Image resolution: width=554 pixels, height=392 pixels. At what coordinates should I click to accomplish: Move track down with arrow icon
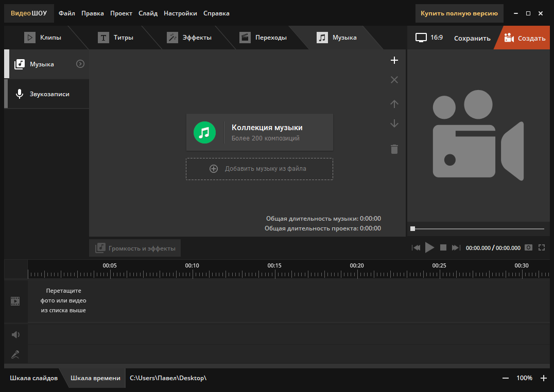394,123
